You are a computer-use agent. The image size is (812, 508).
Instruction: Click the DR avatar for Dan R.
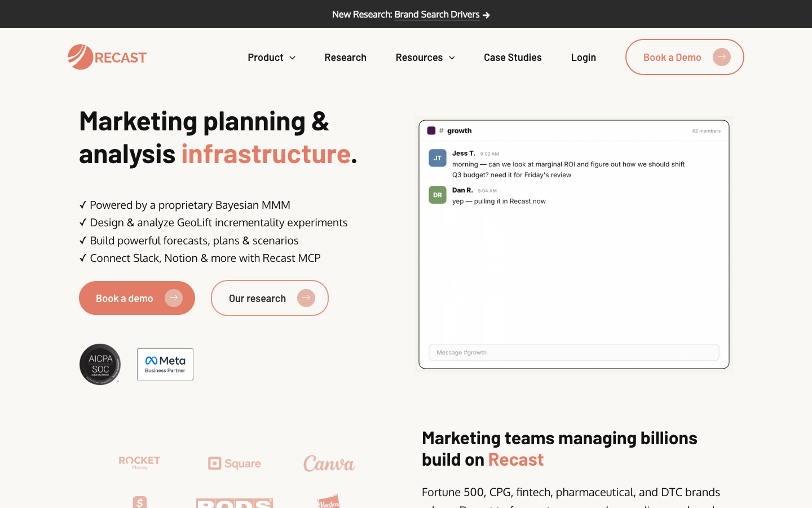click(x=438, y=195)
